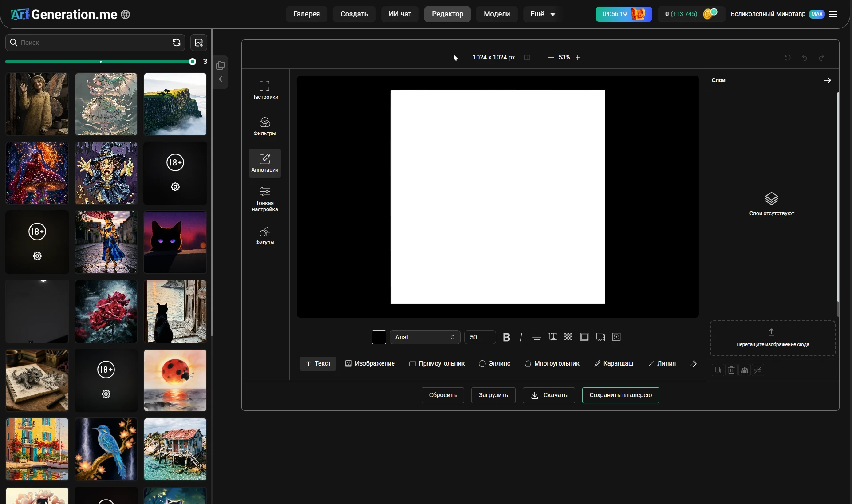Toggle bold text formatting

pos(506,337)
